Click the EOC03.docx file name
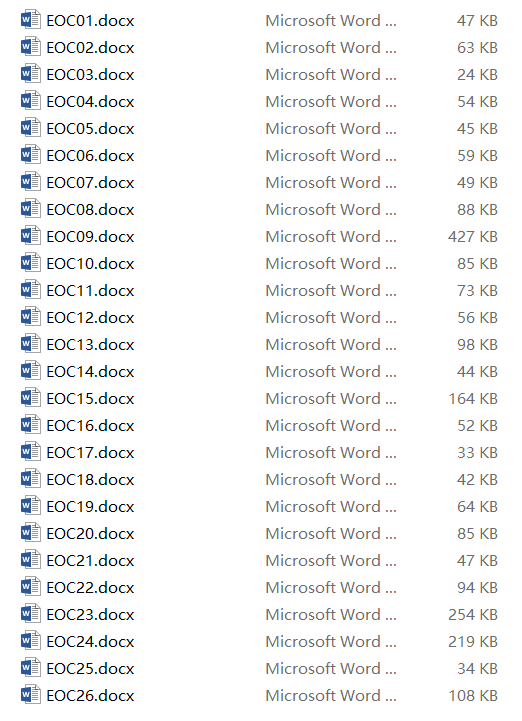This screenshot has height=721, width=522. (x=91, y=75)
